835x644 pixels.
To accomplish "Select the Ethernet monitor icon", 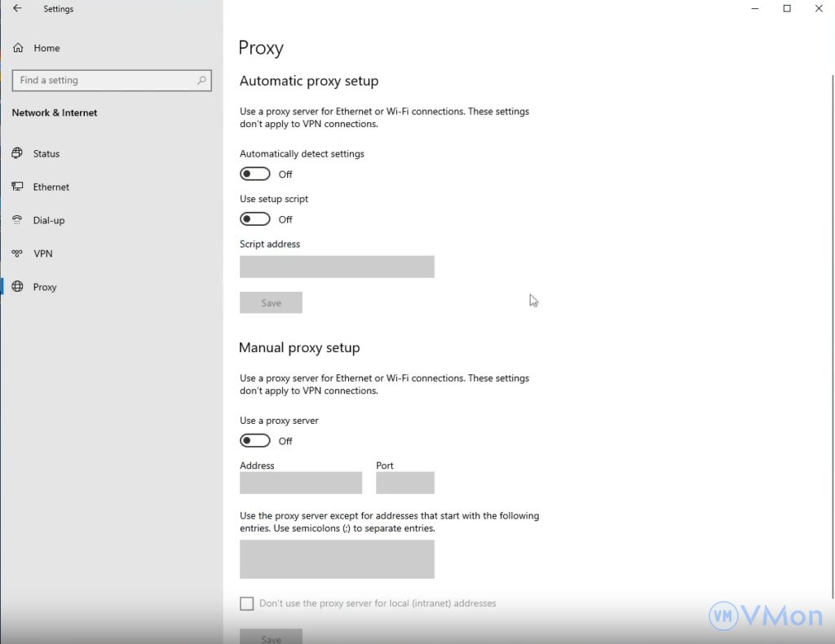I will point(17,187).
